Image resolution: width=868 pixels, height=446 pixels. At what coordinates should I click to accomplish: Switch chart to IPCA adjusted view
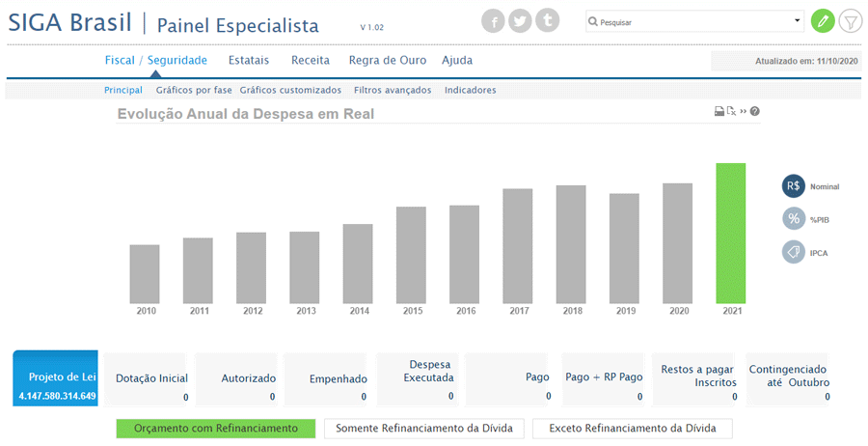click(x=794, y=252)
